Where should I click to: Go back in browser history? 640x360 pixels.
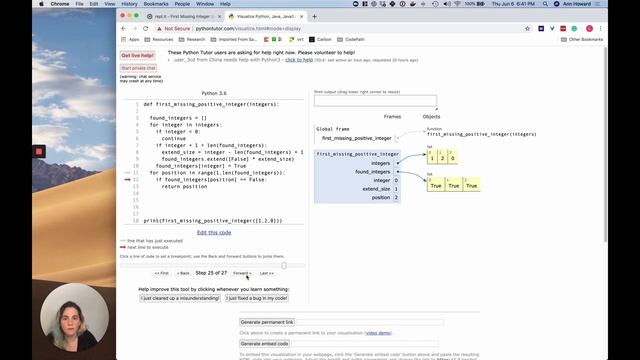click(124, 29)
